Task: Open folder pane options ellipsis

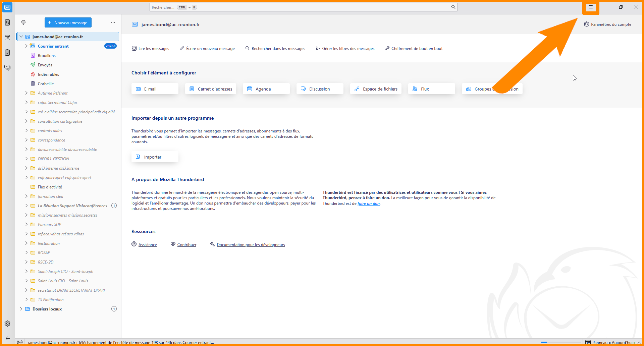Action: [113, 22]
